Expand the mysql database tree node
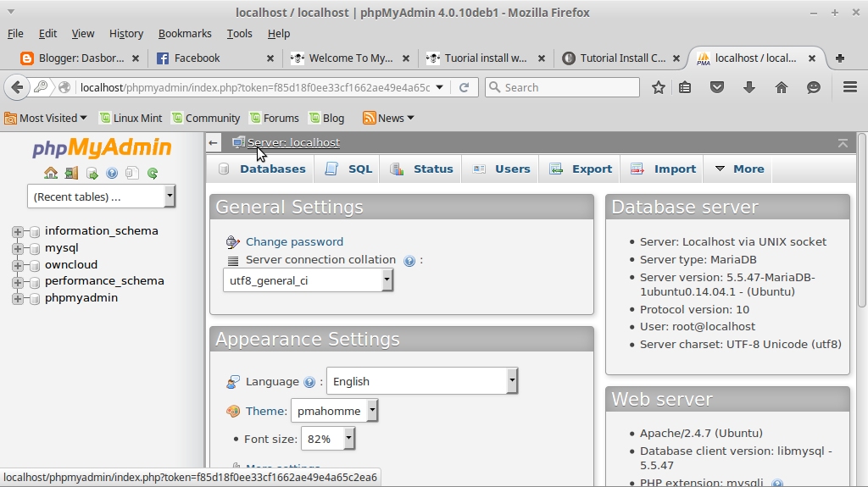The width and height of the screenshot is (868, 487). point(18,248)
